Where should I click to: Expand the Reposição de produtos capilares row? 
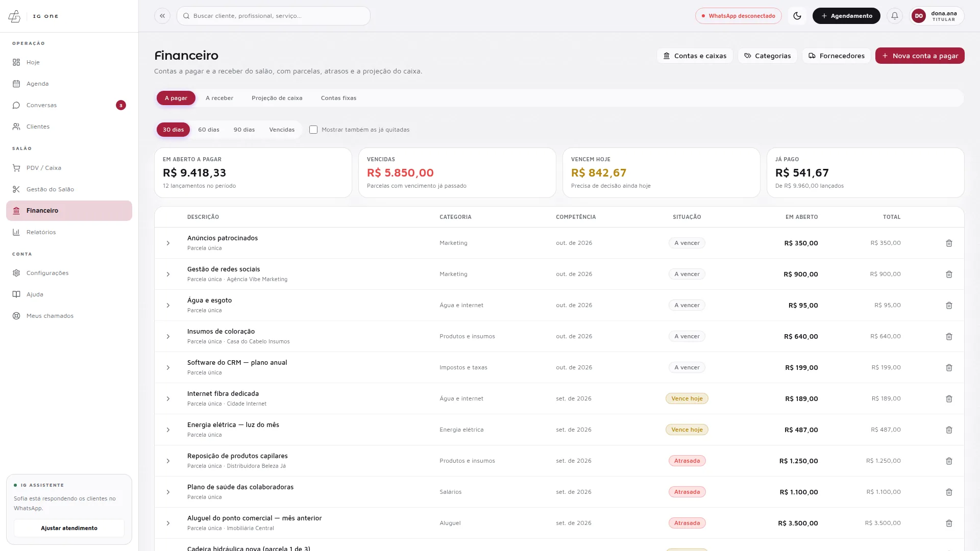(x=168, y=461)
